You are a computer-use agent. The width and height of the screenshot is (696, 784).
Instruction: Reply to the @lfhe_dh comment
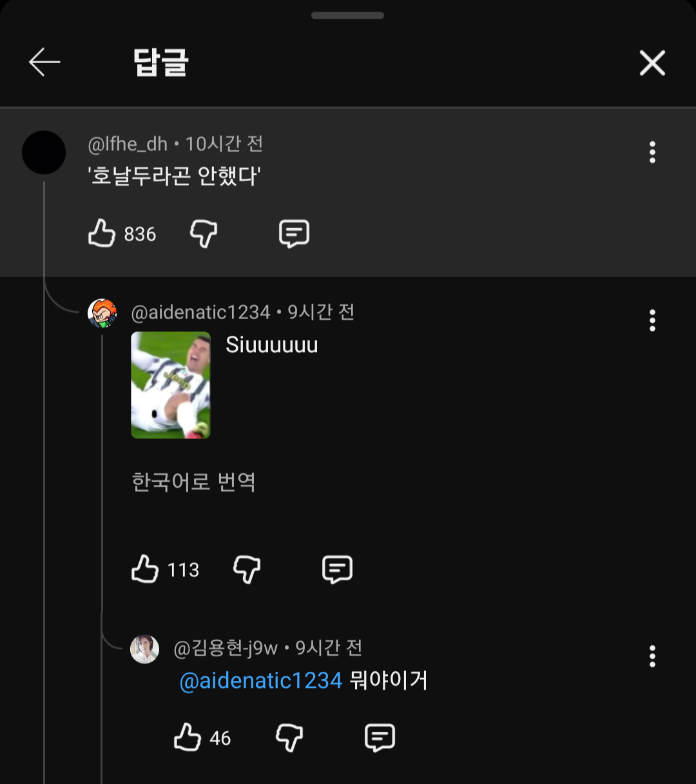point(294,233)
